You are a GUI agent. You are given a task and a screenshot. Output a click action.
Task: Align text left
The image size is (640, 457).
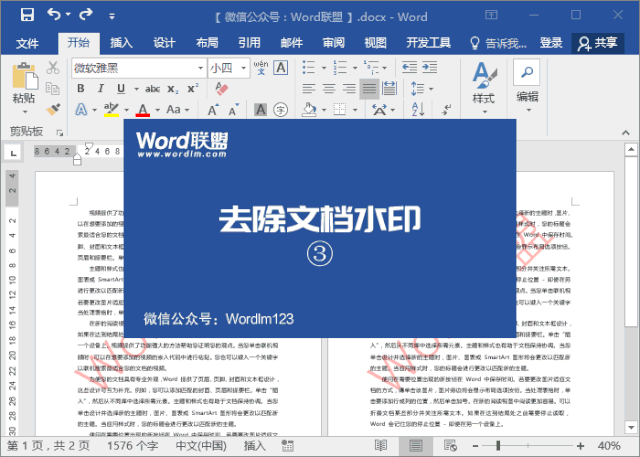tap(309, 88)
